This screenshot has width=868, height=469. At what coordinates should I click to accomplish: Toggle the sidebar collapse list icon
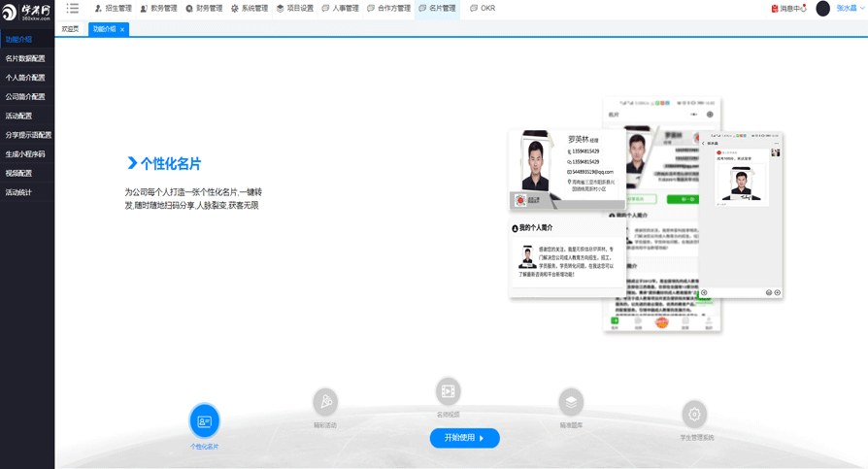73,9
